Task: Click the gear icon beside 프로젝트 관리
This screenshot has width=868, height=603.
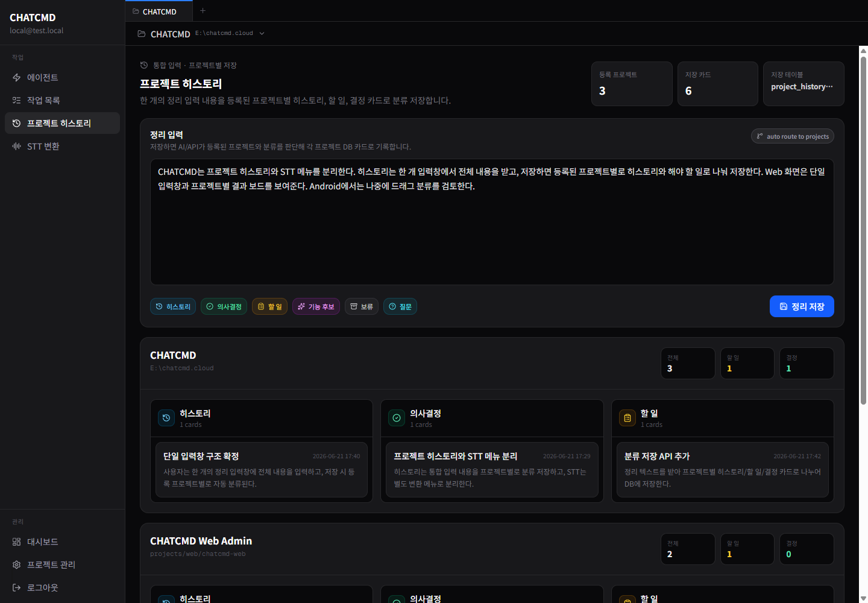Action: click(x=16, y=564)
